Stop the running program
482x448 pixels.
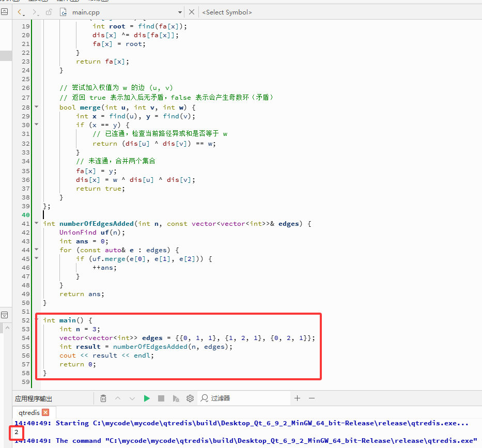(161, 398)
